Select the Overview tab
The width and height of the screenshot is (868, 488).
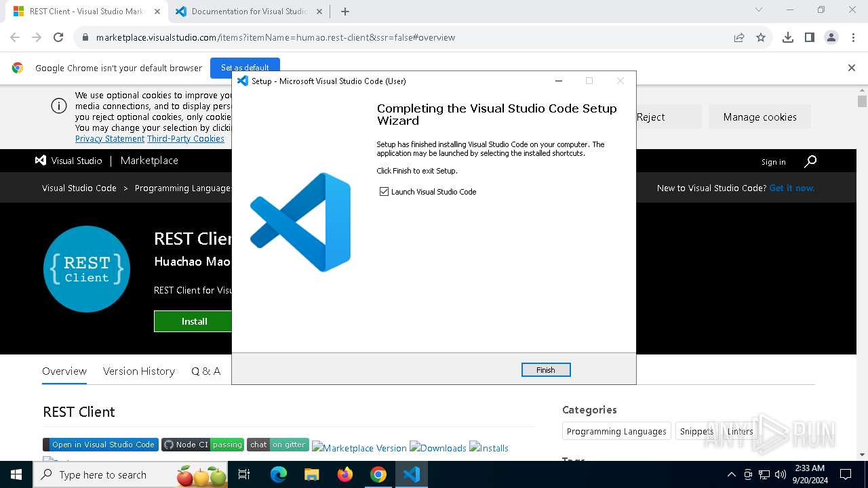[64, 371]
